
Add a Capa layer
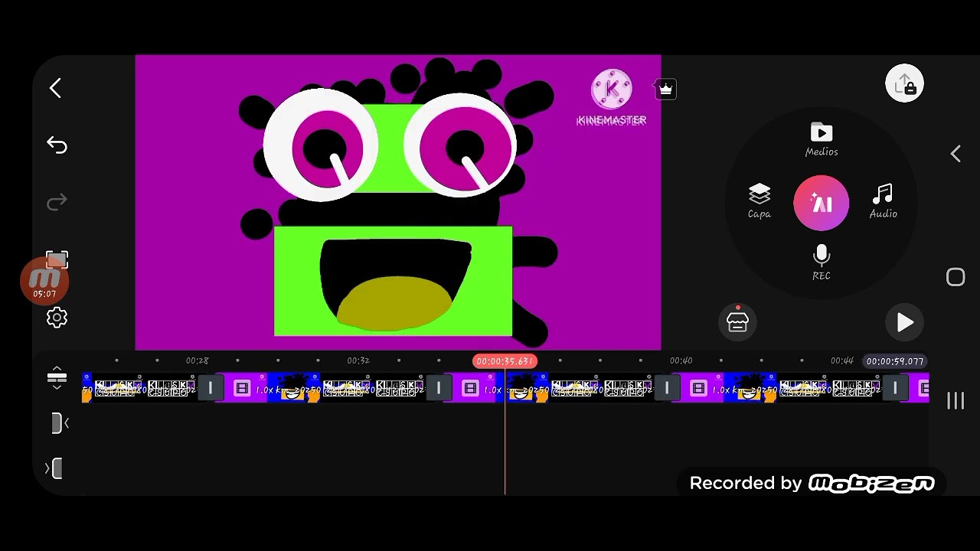click(759, 201)
